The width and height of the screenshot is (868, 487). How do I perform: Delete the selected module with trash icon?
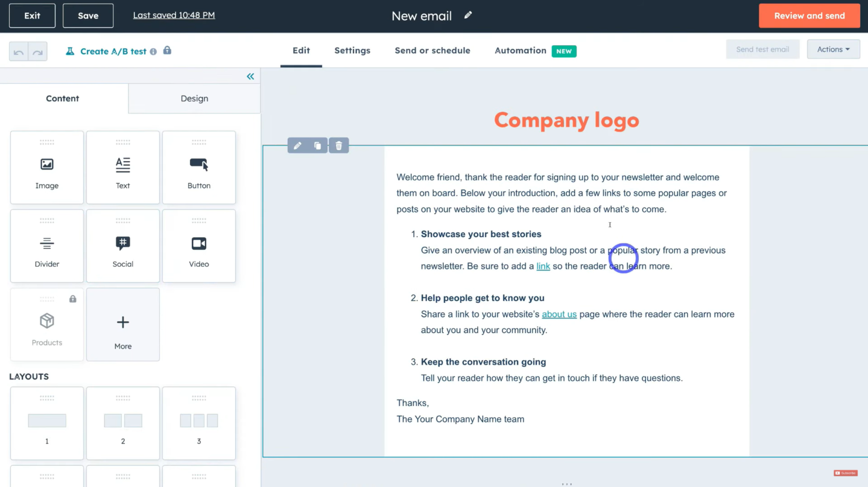(339, 145)
